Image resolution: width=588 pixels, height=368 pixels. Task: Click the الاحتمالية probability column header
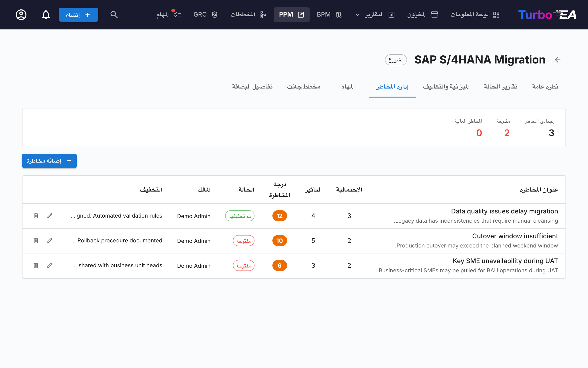coord(349,190)
